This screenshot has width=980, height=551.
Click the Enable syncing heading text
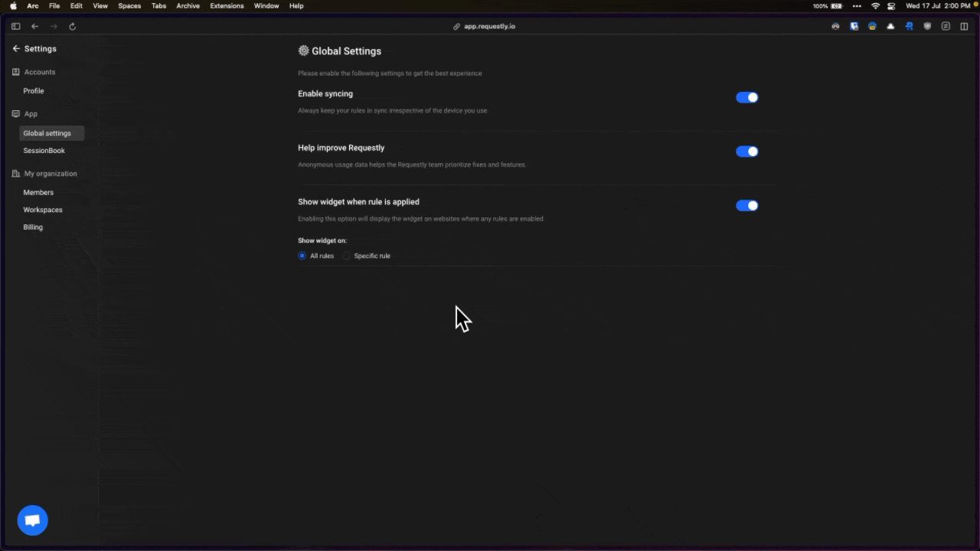325,93
